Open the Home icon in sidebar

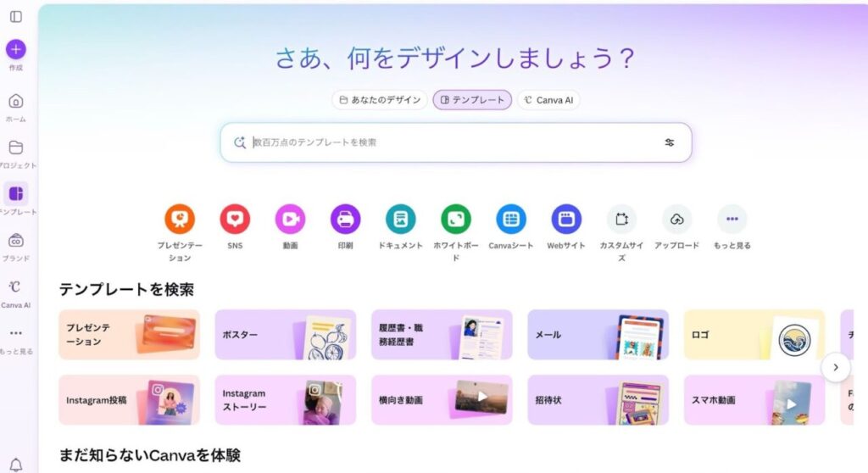(15, 102)
